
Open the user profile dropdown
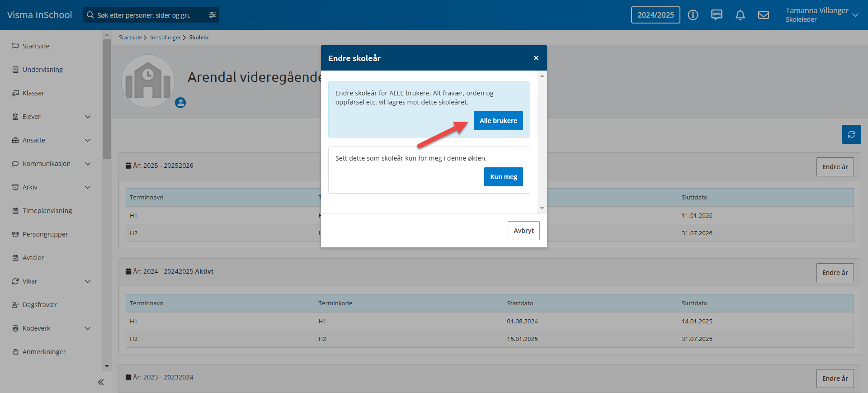(x=855, y=15)
